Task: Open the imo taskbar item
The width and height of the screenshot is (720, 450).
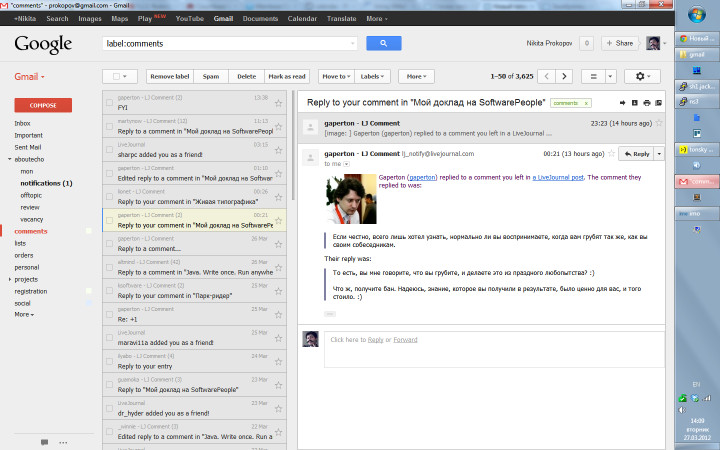Action: 697,213
